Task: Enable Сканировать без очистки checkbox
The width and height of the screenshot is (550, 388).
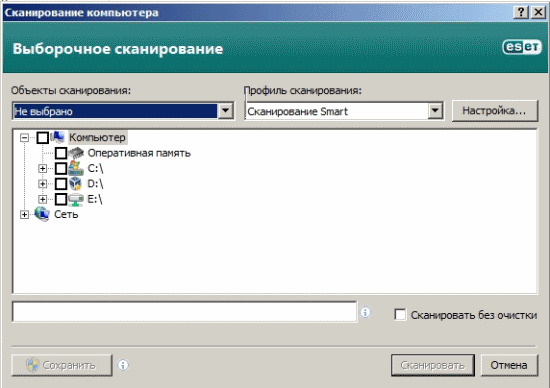Action: [x=400, y=315]
